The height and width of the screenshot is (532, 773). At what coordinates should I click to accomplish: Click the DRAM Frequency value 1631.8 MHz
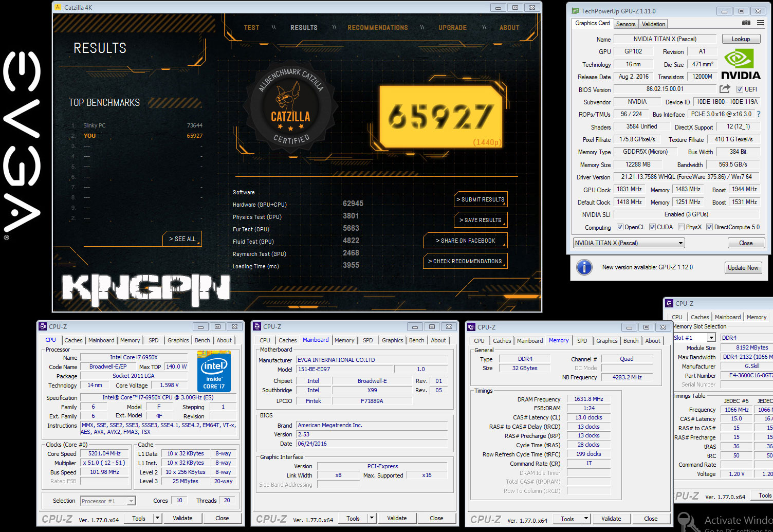point(588,399)
